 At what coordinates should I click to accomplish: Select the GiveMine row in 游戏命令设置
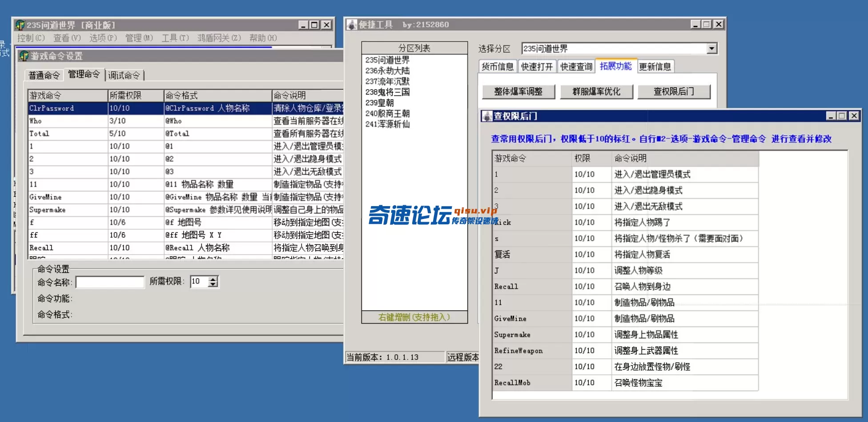(186, 197)
